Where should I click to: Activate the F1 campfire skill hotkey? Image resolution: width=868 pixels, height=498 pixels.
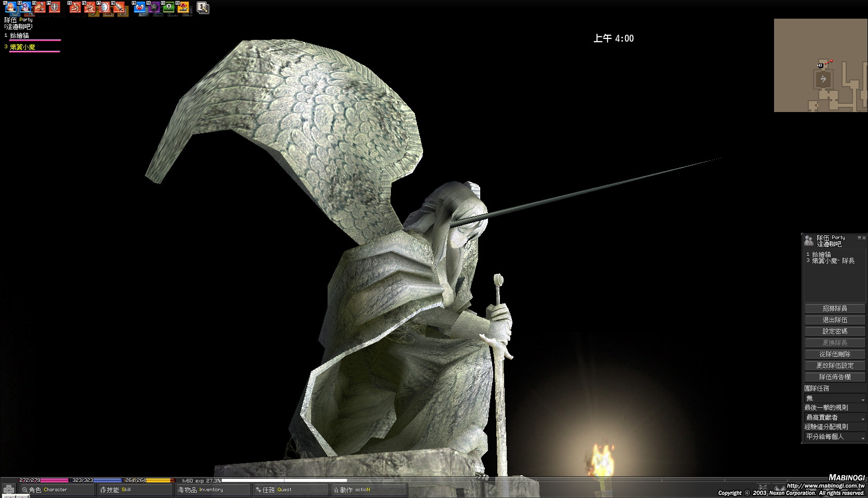[10, 7]
